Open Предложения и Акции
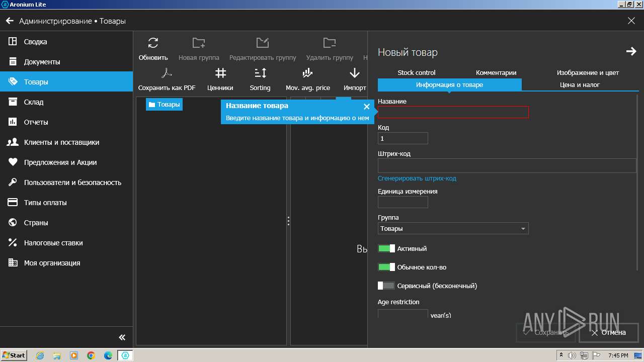 click(x=66, y=162)
